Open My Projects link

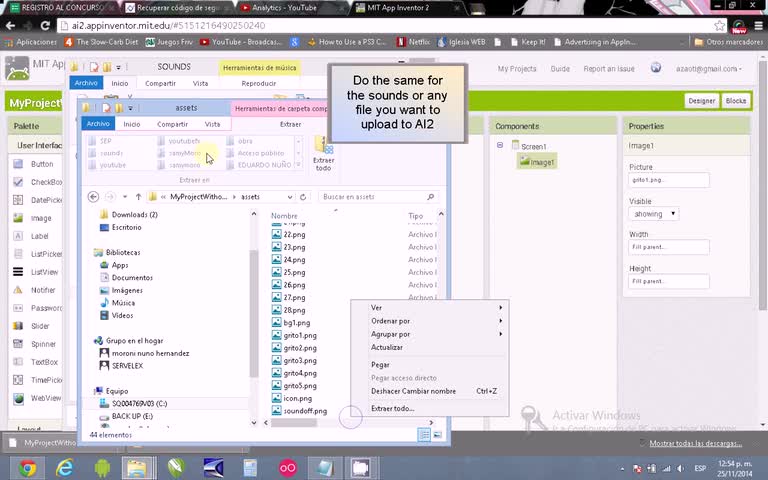tap(517, 69)
